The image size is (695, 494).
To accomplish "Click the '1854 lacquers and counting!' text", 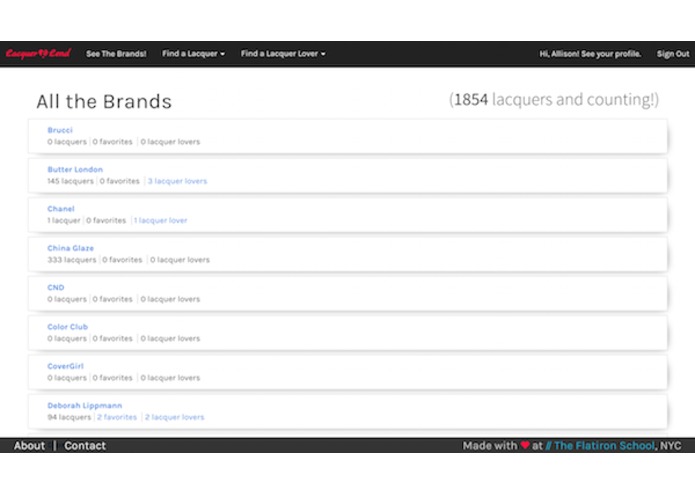I will pos(554,100).
